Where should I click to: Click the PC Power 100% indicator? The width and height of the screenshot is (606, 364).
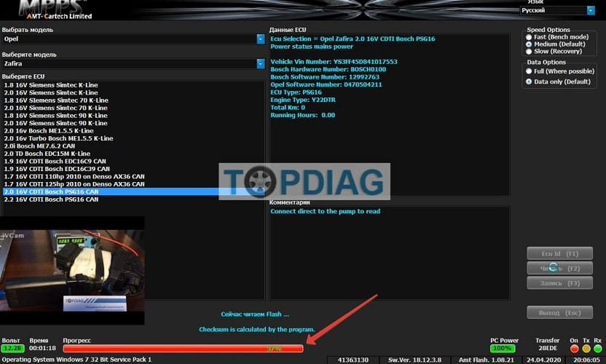[503, 348]
